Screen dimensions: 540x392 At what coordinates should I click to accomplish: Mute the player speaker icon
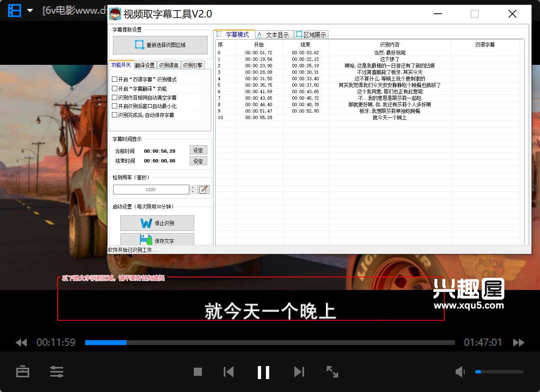[460, 371]
